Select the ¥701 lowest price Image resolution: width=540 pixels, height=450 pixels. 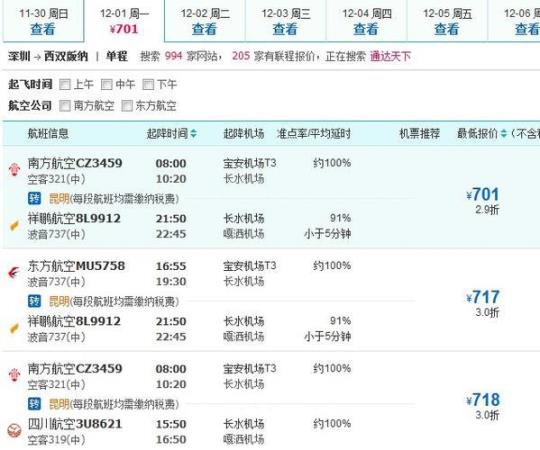482,195
